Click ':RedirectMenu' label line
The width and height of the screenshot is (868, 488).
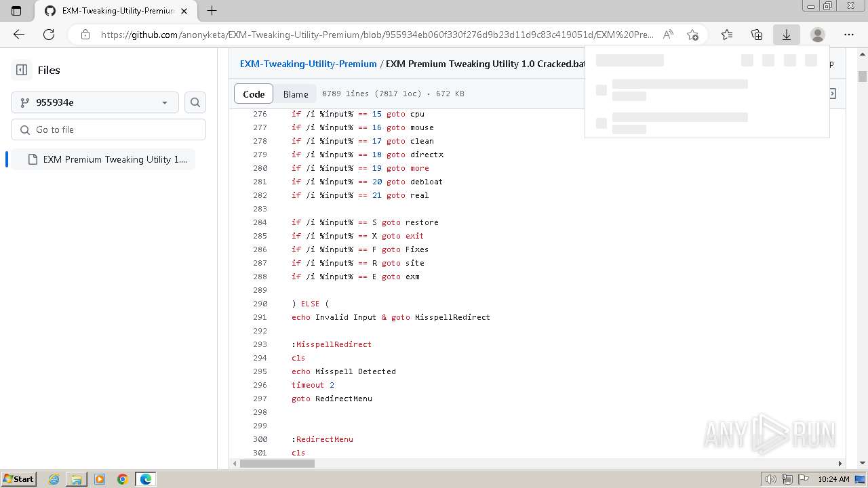322,439
